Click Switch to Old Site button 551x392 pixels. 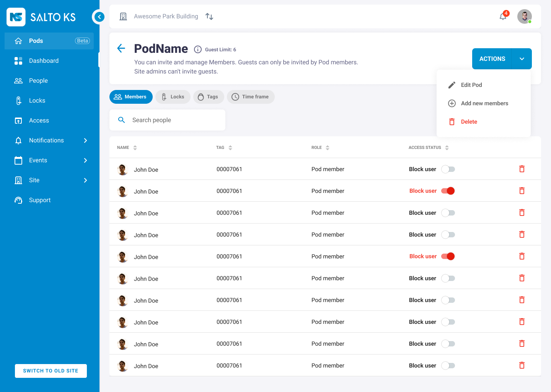[51, 371]
